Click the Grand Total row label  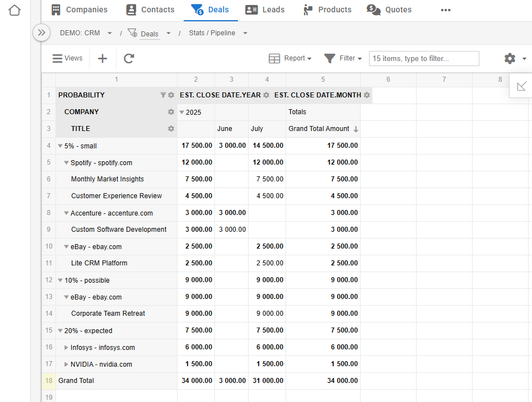(76, 381)
